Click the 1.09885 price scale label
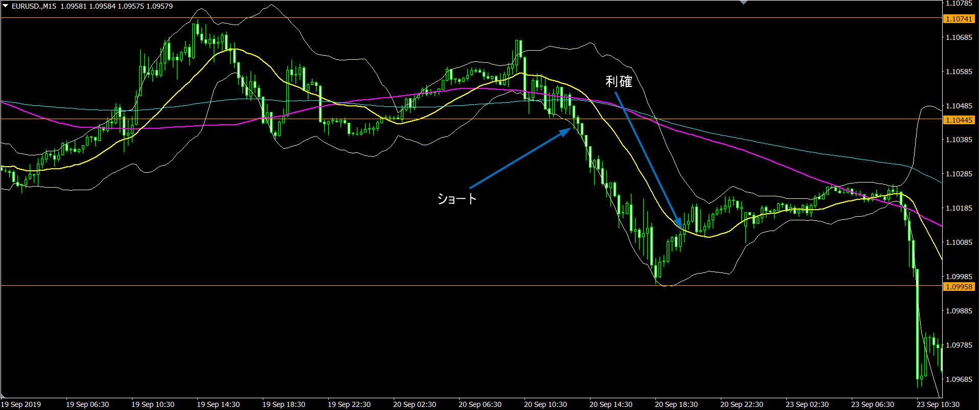 coord(959,311)
